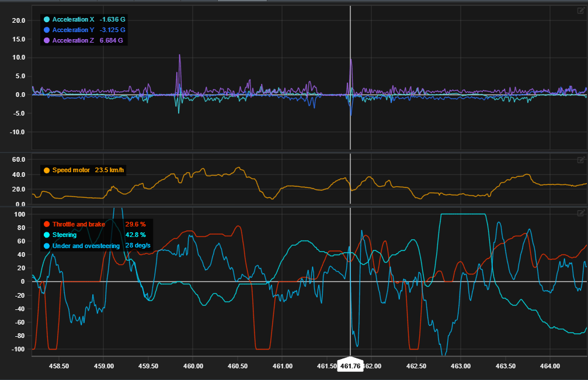Image resolution: width=588 pixels, height=380 pixels.
Task: Select the Under and oversteering legend label
Action: point(86,246)
